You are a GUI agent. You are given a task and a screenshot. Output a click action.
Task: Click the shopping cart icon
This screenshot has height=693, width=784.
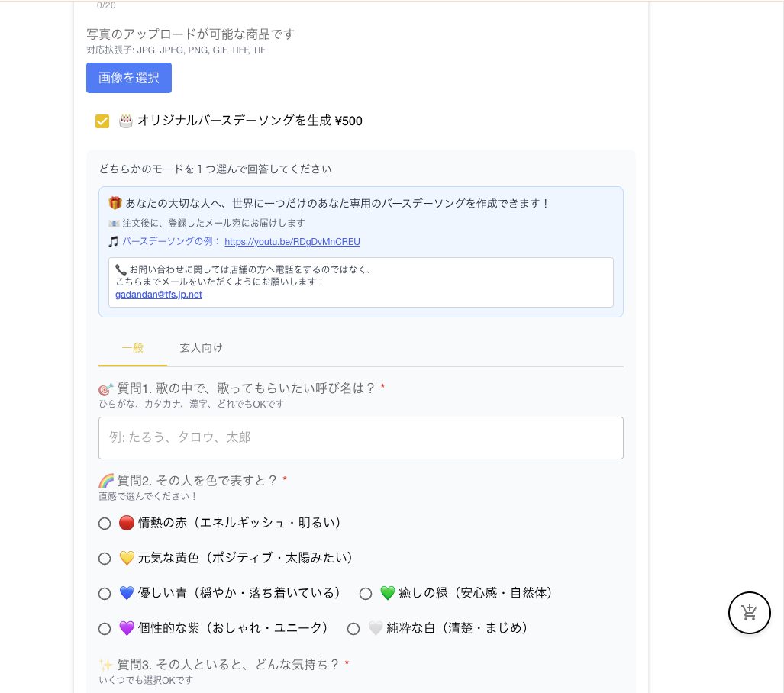pyautogui.click(x=749, y=613)
